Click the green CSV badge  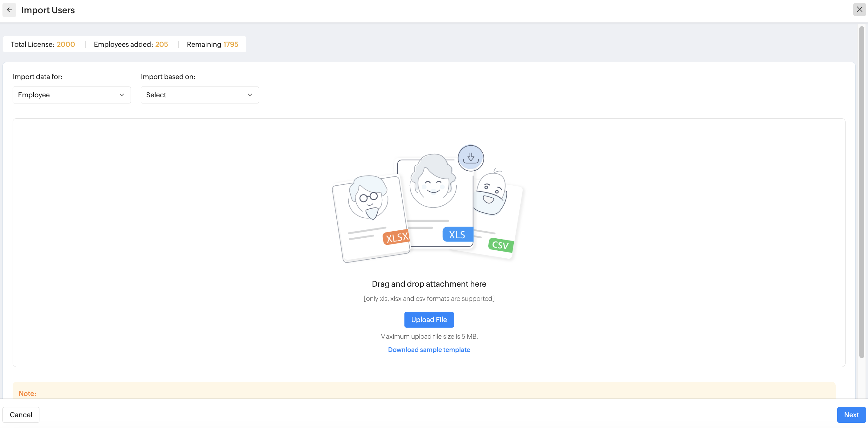[x=501, y=245]
